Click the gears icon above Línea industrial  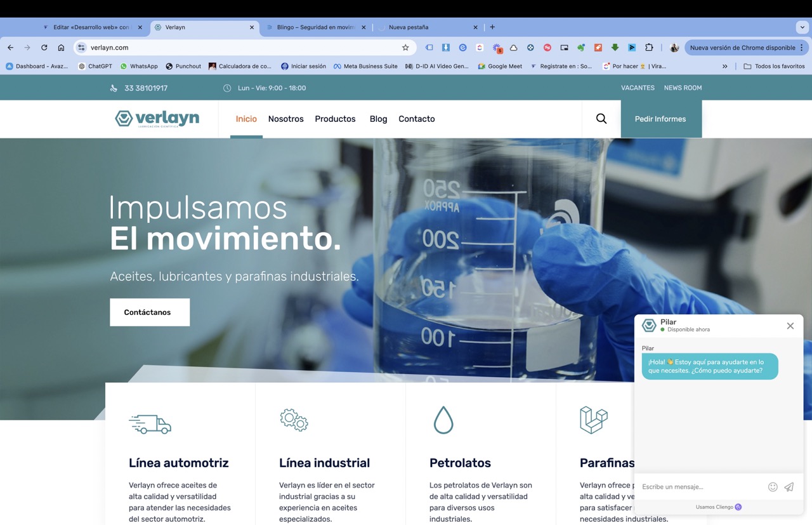293,419
